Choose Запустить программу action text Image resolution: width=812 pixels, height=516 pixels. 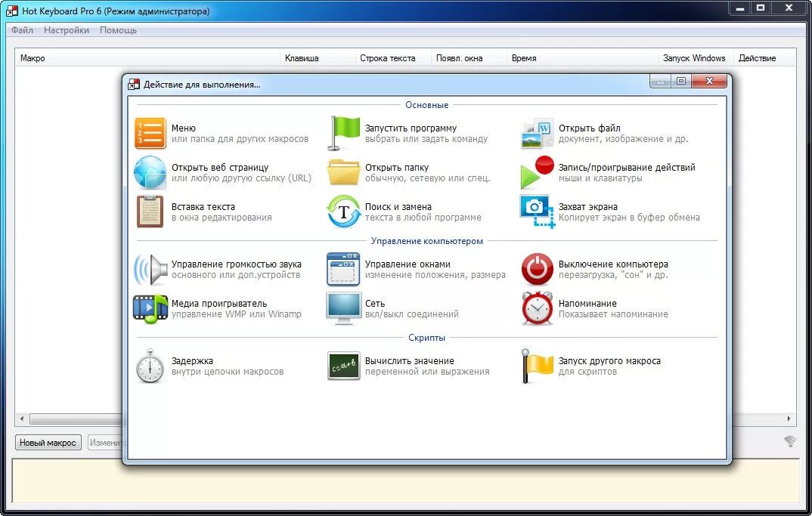pyautogui.click(x=411, y=128)
